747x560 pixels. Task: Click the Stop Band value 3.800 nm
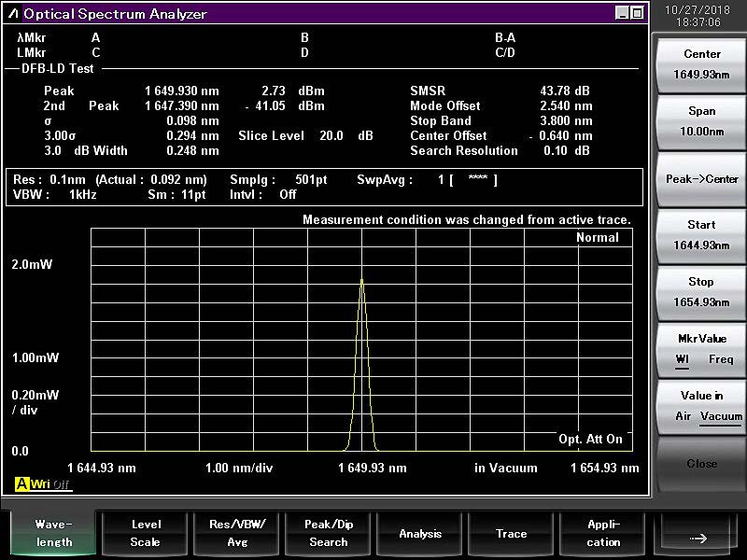pyautogui.click(x=566, y=121)
